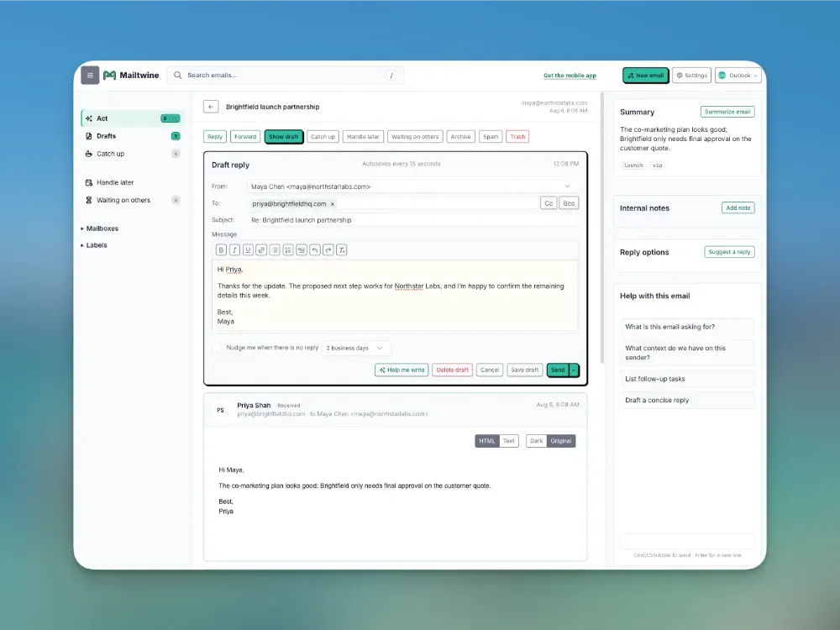Apply underline formatting in the message toolbar
This screenshot has width=840, height=630.
point(248,250)
